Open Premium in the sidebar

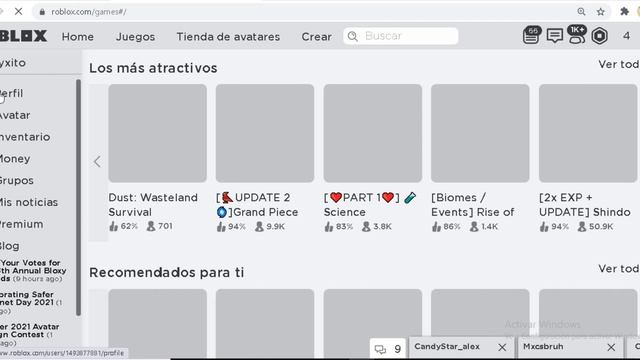click(x=21, y=224)
